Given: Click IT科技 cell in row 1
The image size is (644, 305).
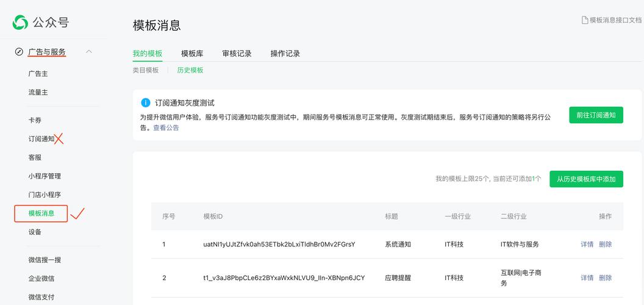Looking at the screenshot, I should (454, 244).
